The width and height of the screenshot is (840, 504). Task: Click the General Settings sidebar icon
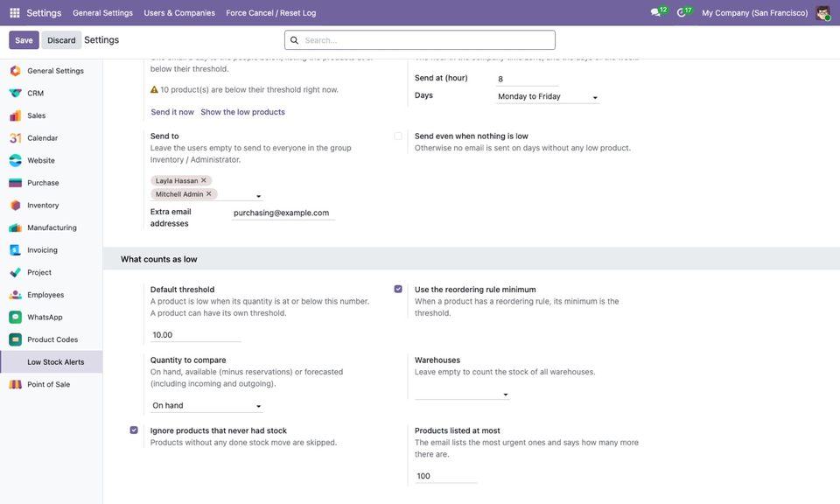coord(16,71)
